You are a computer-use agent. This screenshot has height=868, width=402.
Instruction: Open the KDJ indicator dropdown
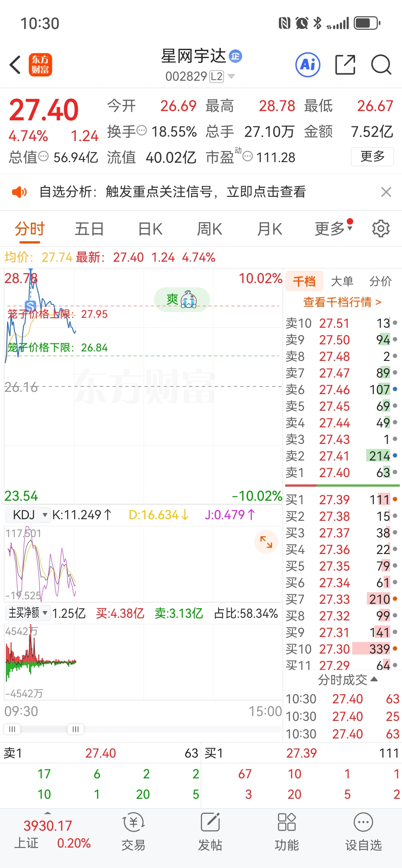tap(28, 515)
